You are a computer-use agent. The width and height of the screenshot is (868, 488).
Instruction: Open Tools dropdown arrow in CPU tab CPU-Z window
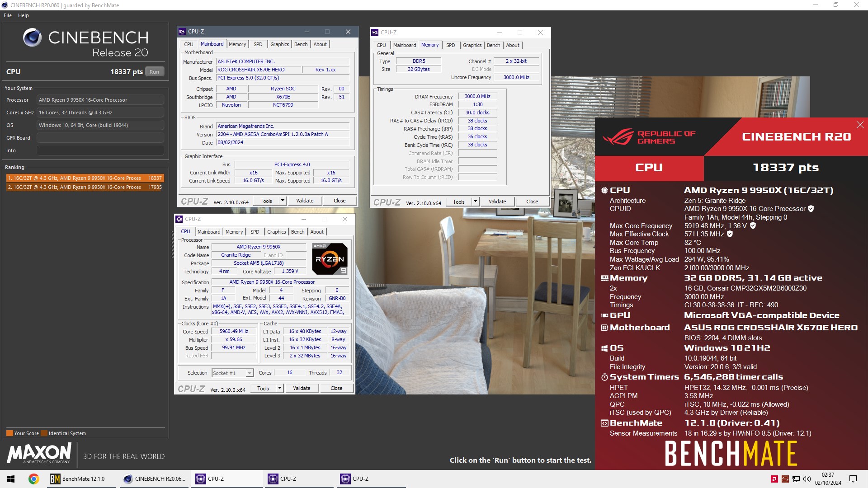tap(279, 388)
